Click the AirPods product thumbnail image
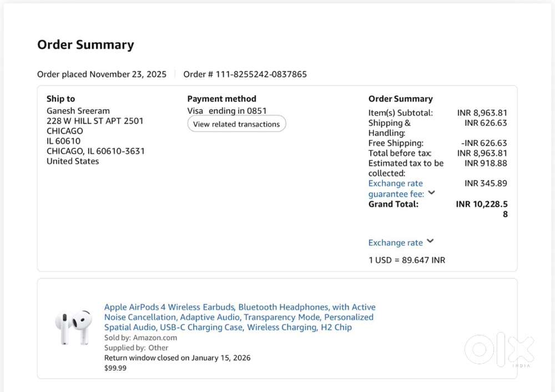 (x=74, y=327)
